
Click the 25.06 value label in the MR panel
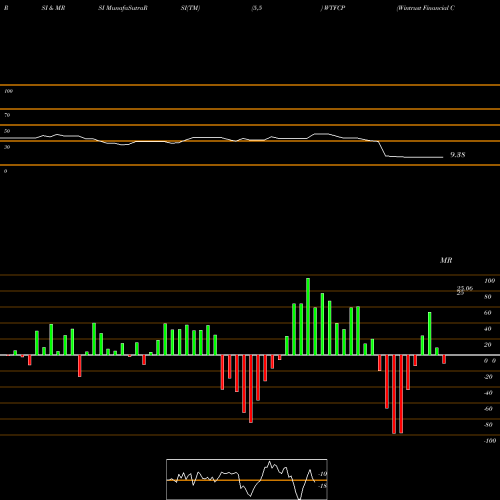(465, 288)
